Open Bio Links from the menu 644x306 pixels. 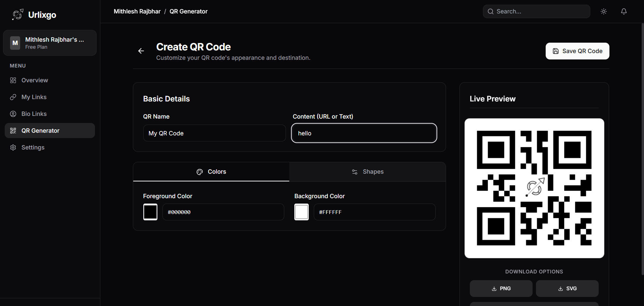coord(50,114)
